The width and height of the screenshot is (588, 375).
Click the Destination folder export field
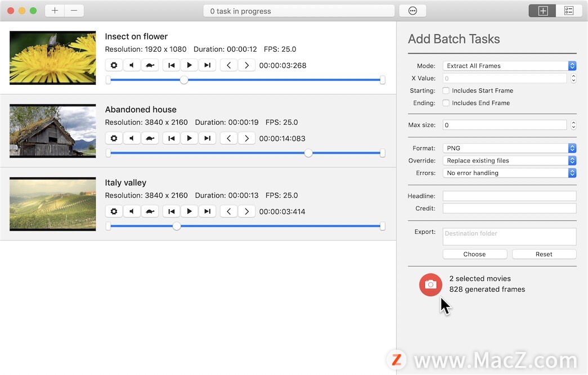[509, 236]
